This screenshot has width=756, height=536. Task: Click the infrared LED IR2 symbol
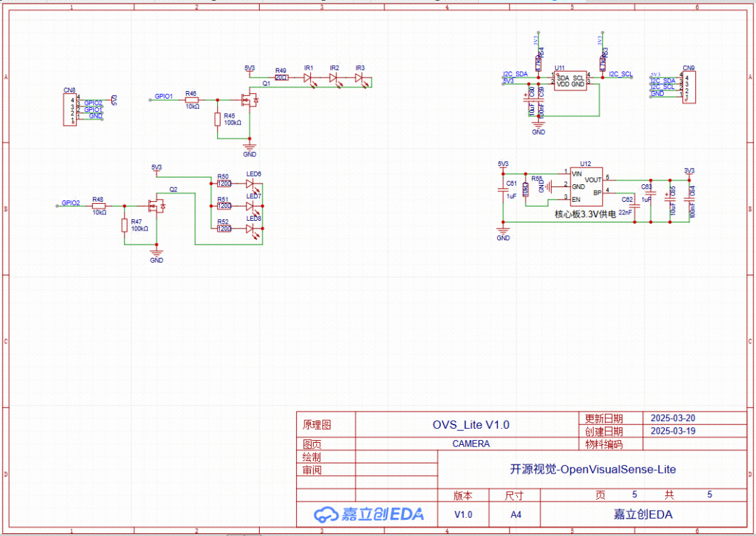pos(332,79)
